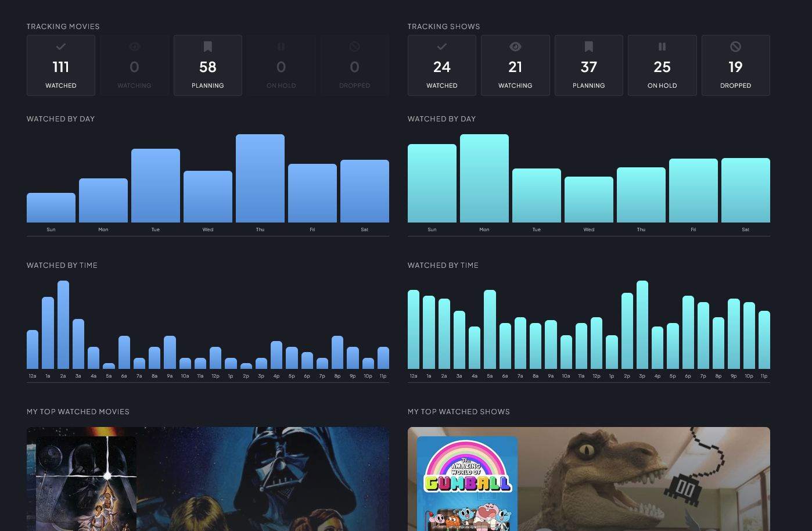Image resolution: width=812 pixels, height=531 pixels.
Task: Click the movies Wednesday bar in Watched By Day
Action: pyautogui.click(x=208, y=197)
